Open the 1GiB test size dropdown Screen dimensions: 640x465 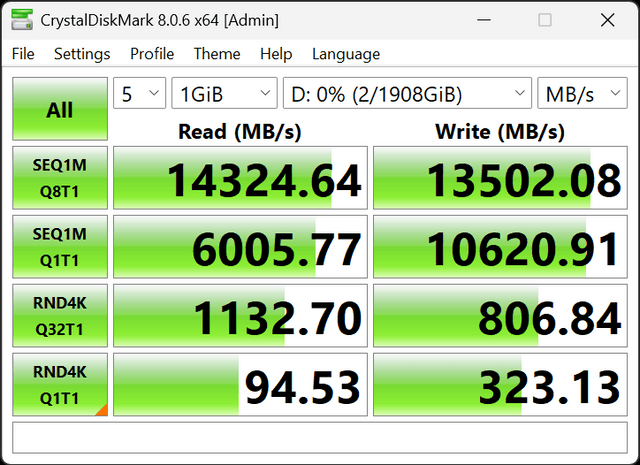pyautogui.click(x=224, y=93)
